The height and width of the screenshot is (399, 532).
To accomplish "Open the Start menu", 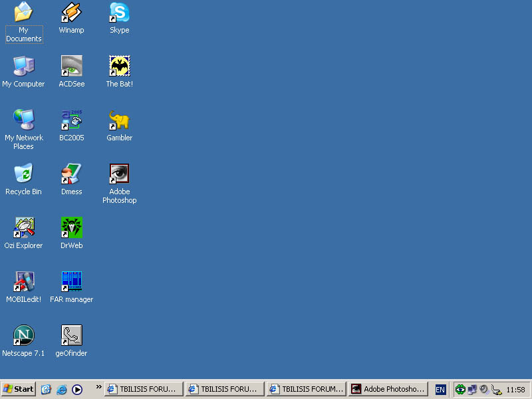I will click(x=19, y=389).
